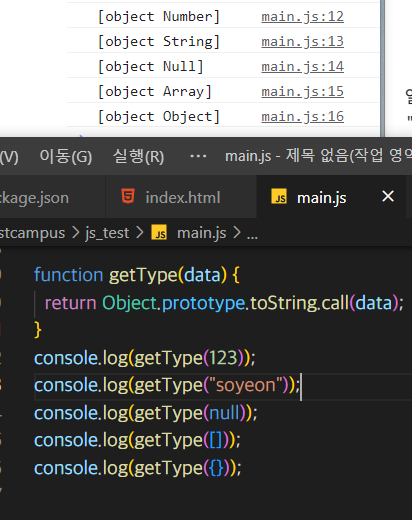Open the main.js:15 source link

pos(302,91)
